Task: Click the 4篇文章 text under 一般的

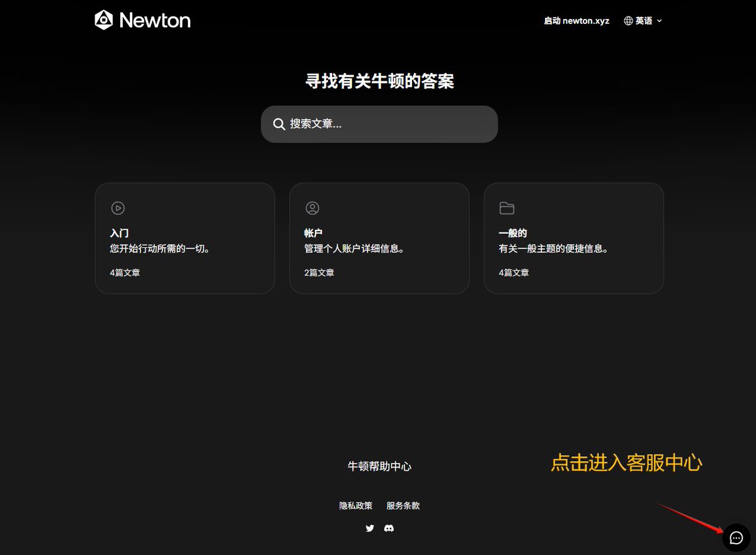Action: (x=514, y=273)
